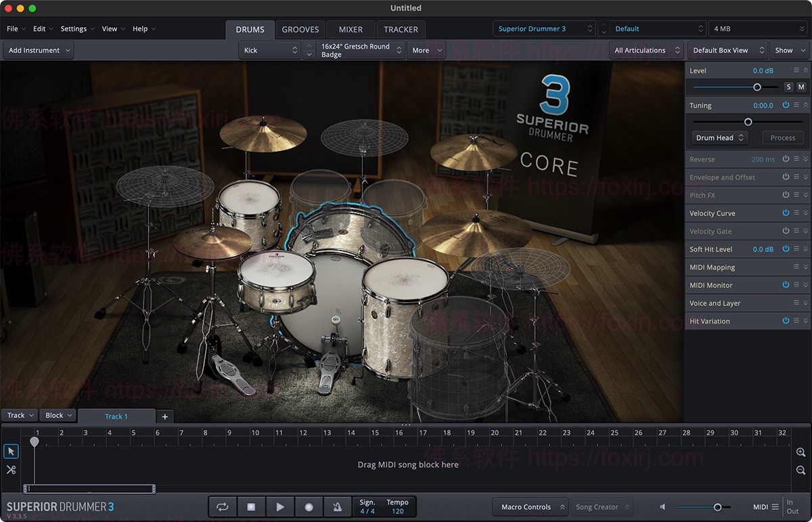This screenshot has height=522, width=812.
Task: Toggle the power button on Velocity Curve
Action: tap(785, 213)
